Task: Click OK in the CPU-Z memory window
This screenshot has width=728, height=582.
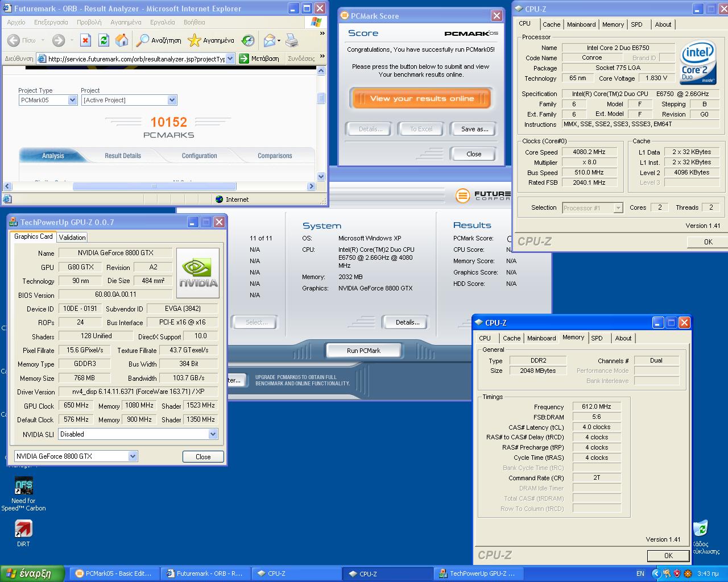Action: point(668,556)
